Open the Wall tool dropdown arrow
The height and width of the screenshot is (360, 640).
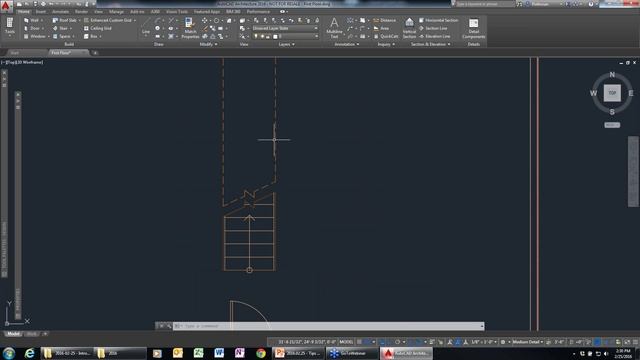click(42, 20)
